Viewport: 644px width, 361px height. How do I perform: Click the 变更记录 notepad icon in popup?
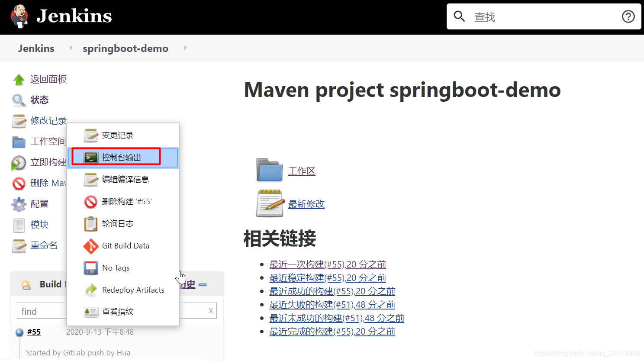(x=91, y=135)
